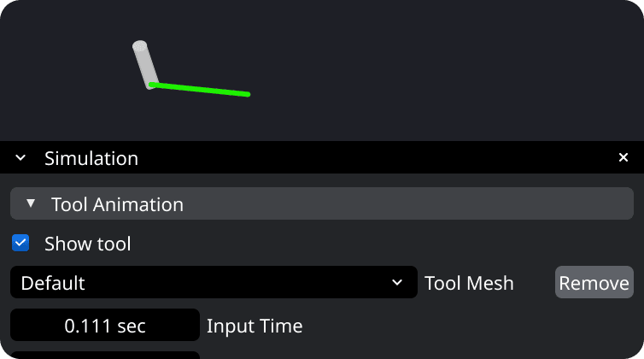This screenshot has width=644, height=359.
Task: Click the Show tool label text
Action: (88, 244)
